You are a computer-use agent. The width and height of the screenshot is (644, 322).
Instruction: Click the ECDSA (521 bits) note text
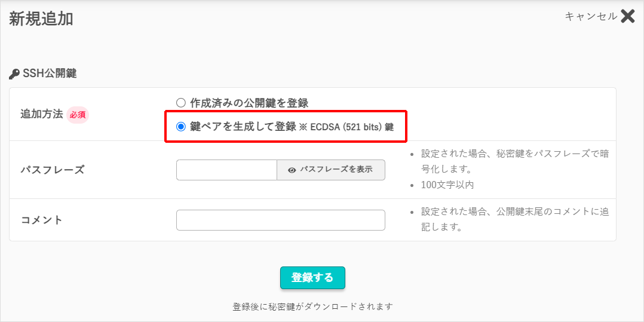coord(346,127)
